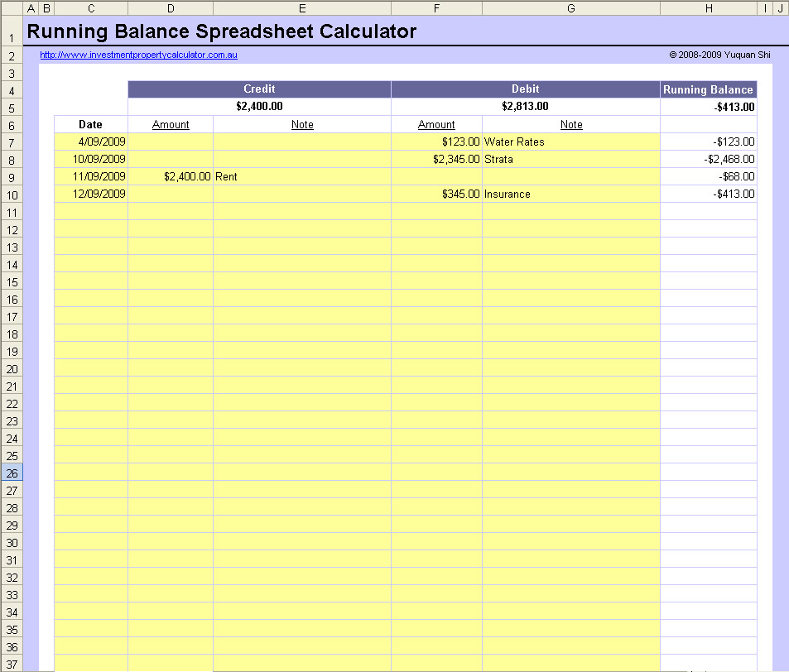Click the Credit section header
Image resolution: width=789 pixels, height=672 pixels.
(259, 89)
